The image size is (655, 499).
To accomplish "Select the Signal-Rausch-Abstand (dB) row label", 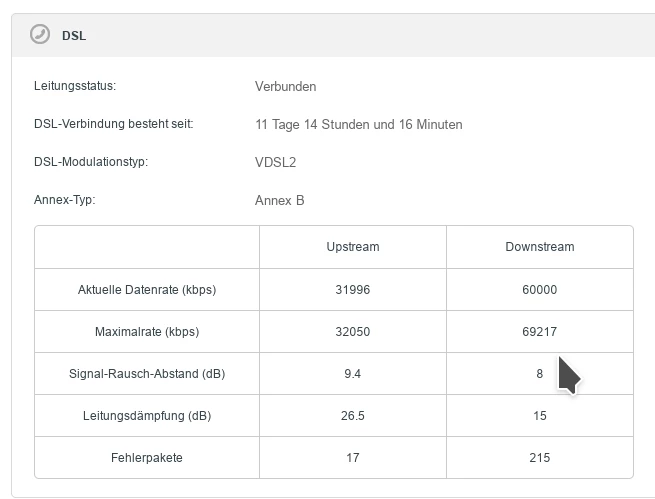I will (x=147, y=374).
